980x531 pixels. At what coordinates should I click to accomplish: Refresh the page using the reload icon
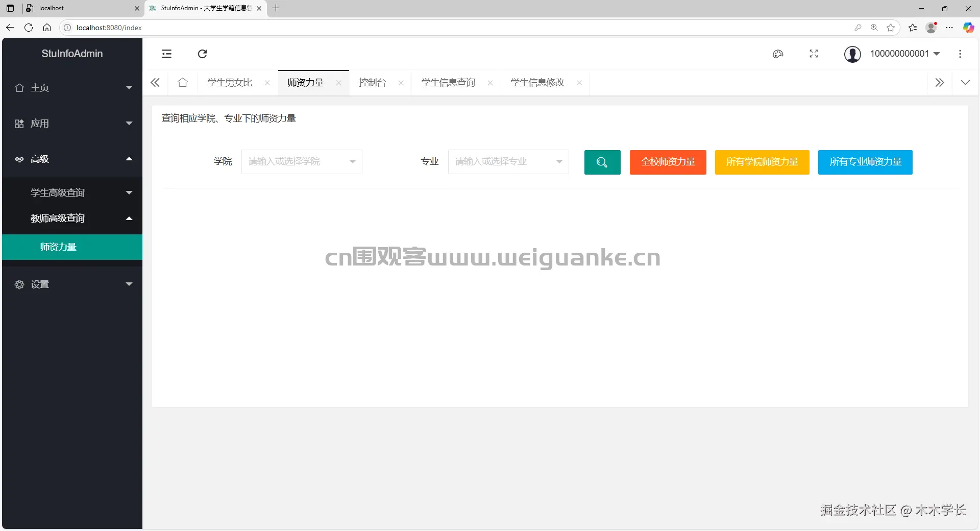coord(202,54)
